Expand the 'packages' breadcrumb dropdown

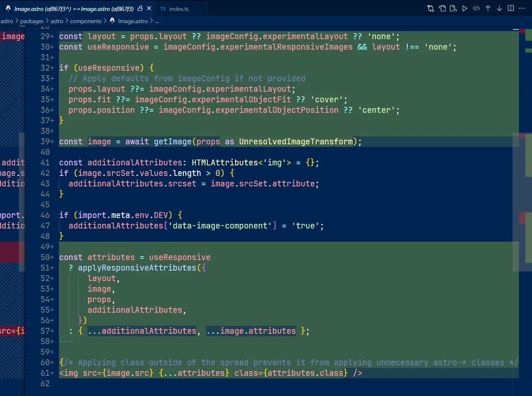click(x=32, y=21)
